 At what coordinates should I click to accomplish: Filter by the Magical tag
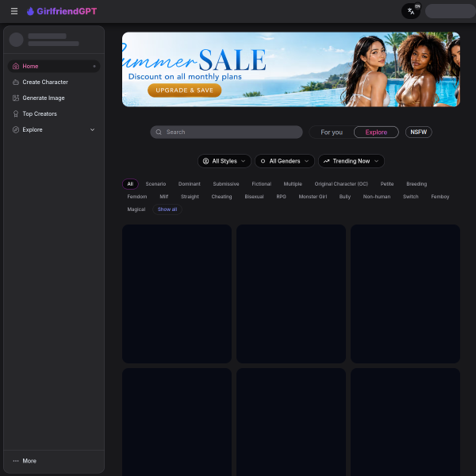point(136,209)
